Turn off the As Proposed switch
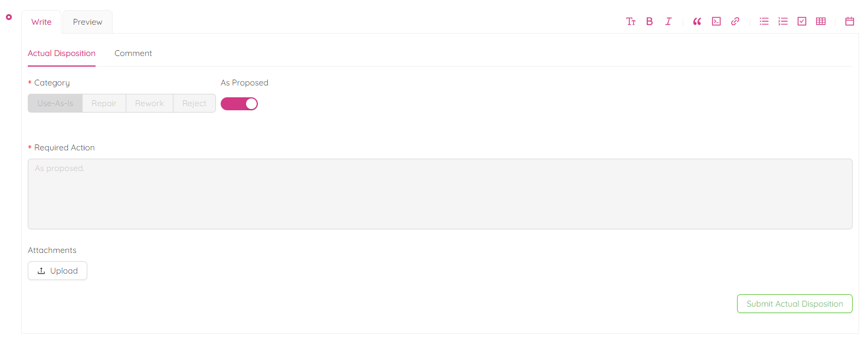This screenshot has width=868, height=342. point(239,104)
